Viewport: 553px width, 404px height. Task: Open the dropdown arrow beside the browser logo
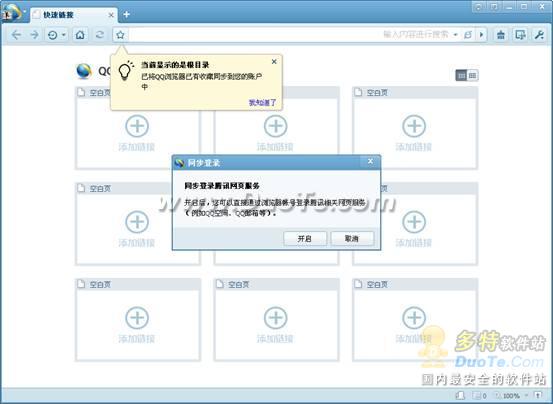tap(25, 11)
